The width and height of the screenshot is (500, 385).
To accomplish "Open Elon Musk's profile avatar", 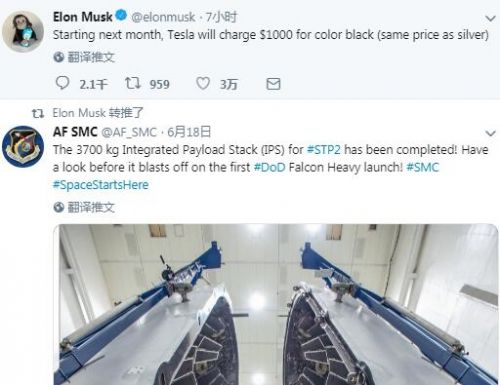I will (23, 31).
